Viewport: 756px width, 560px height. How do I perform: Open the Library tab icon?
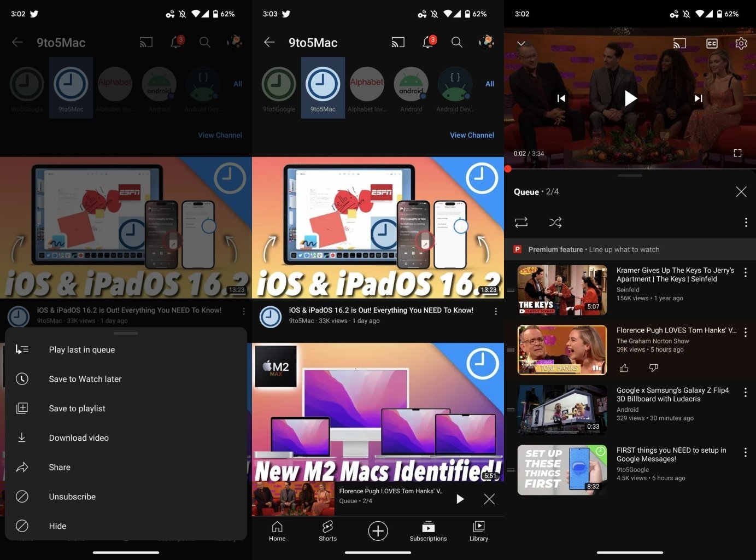coord(479,530)
